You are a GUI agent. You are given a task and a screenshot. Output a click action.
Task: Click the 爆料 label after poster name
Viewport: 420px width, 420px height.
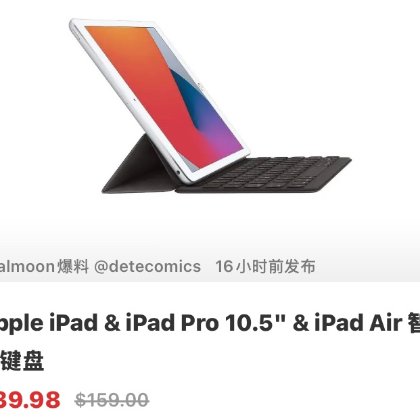[73, 267]
